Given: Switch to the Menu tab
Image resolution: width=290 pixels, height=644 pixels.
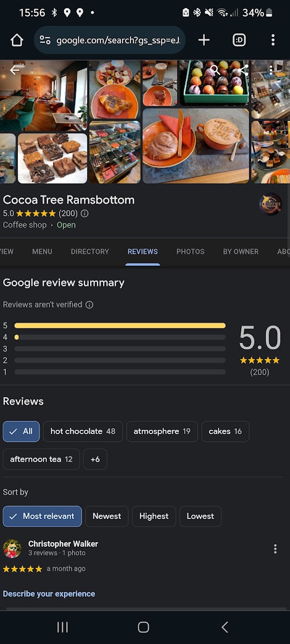Looking at the screenshot, I should click(42, 251).
